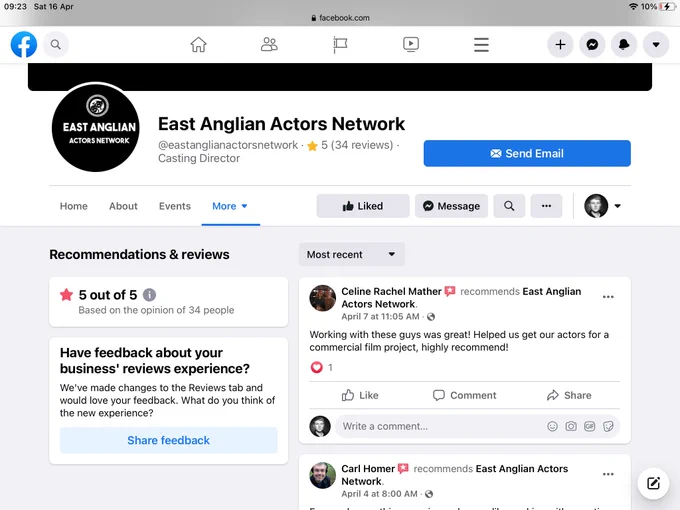Open Celine Rachel Mather's name link
The height and width of the screenshot is (510, 680).
(391, 291)
